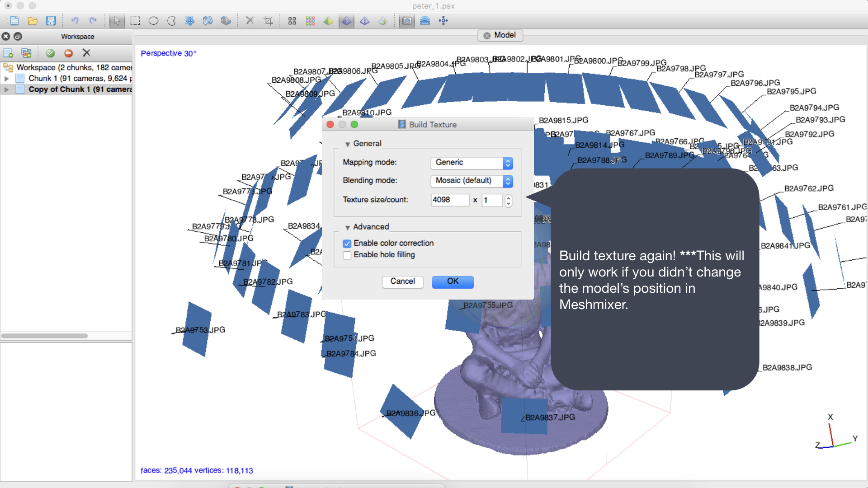Cancel the Build Texture dialog

[402, 282]
